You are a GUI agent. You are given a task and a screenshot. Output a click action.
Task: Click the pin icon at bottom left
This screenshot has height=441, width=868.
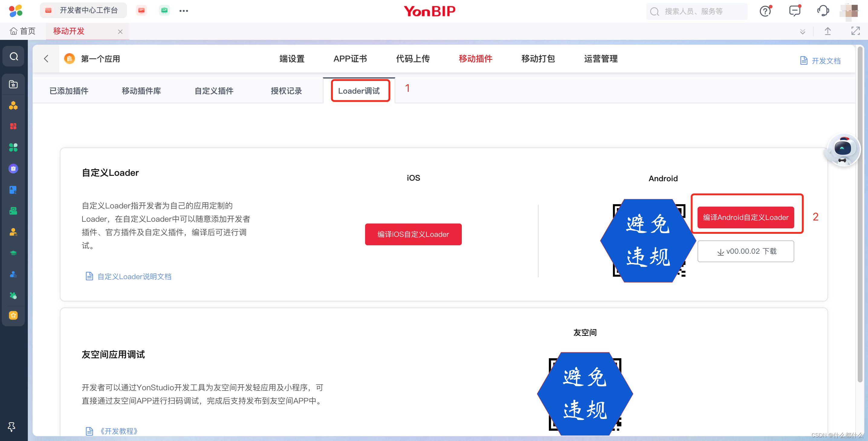point(11,427)
